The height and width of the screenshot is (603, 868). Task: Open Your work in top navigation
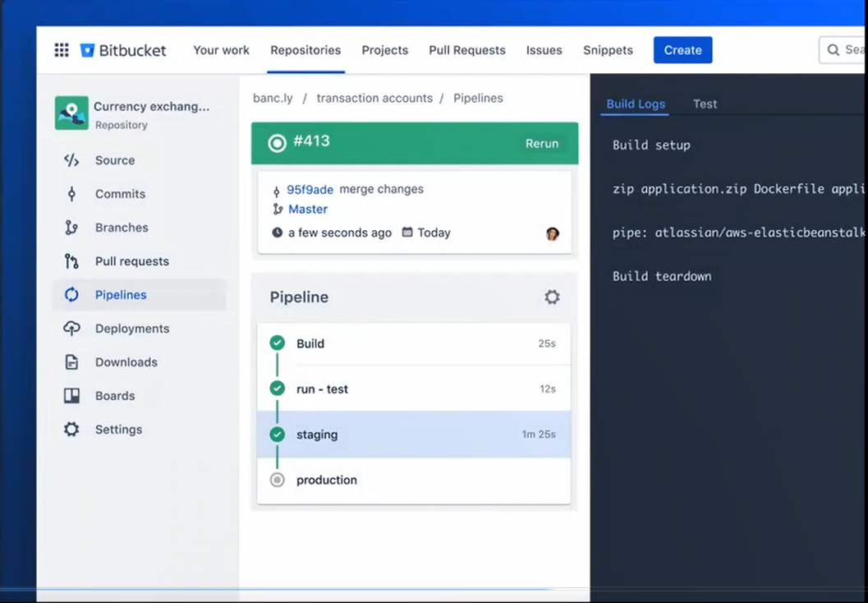(x=222, y=50)
